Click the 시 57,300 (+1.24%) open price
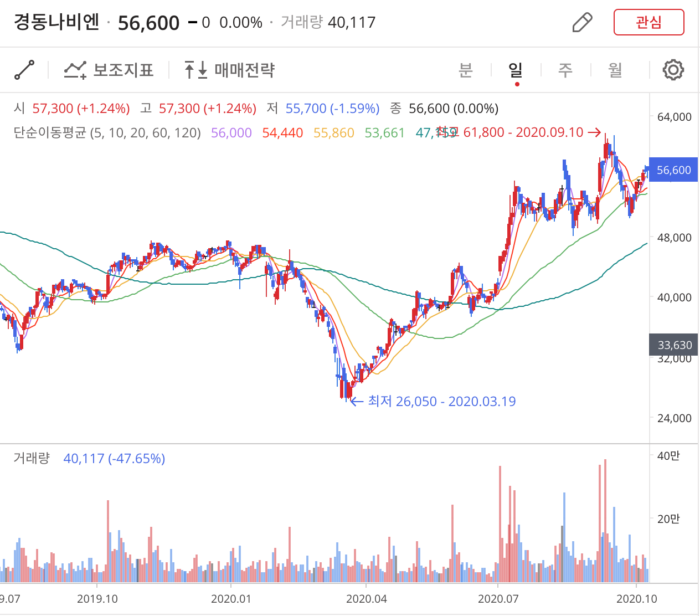 coord(72,109)
